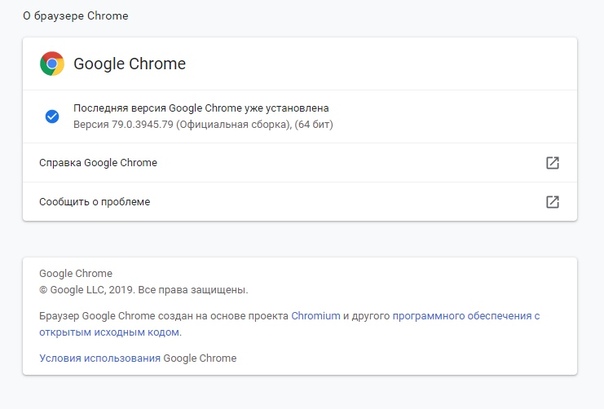Click the Google Chrome title beside logo
Image resolution: width=604 pixels, height=409 pixels.
tap(129, 64)
